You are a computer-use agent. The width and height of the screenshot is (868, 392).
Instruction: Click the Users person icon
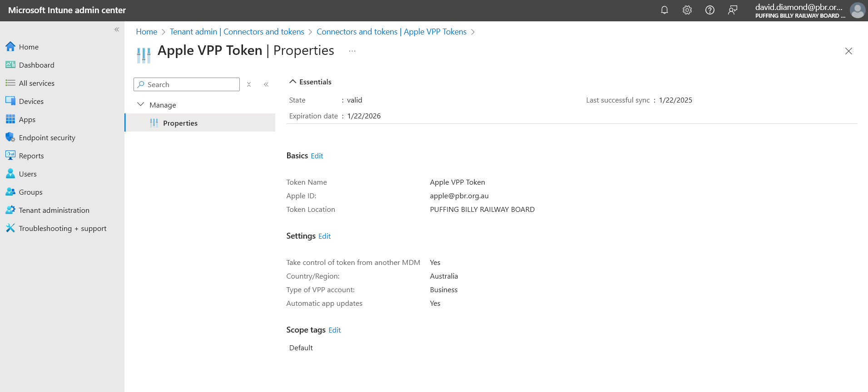(10, 173)
